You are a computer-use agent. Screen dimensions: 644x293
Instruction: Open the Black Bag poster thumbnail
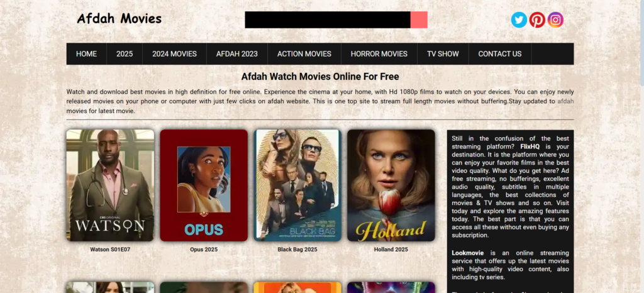pyautogui.click(x=297, y=185)
